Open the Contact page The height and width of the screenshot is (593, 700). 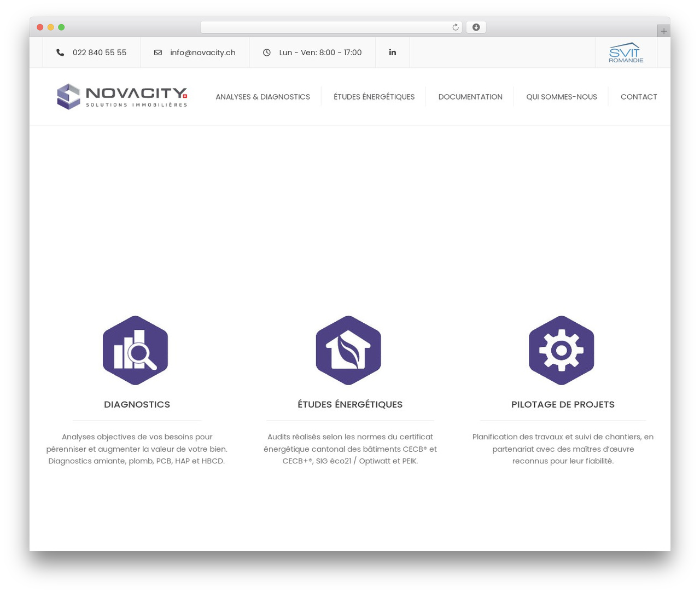pyautogui.click(x=639, y=97)
